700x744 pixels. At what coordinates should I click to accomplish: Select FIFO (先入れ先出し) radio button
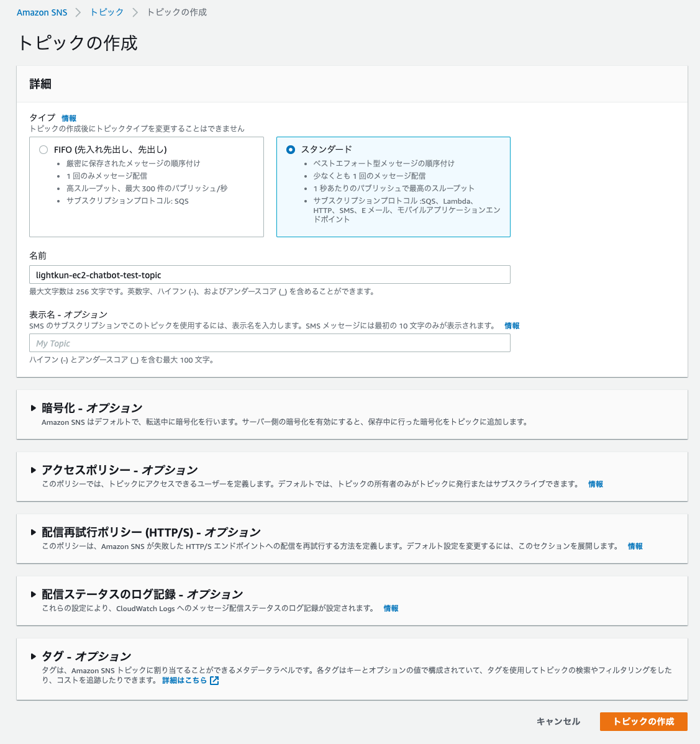click(43, 150)
